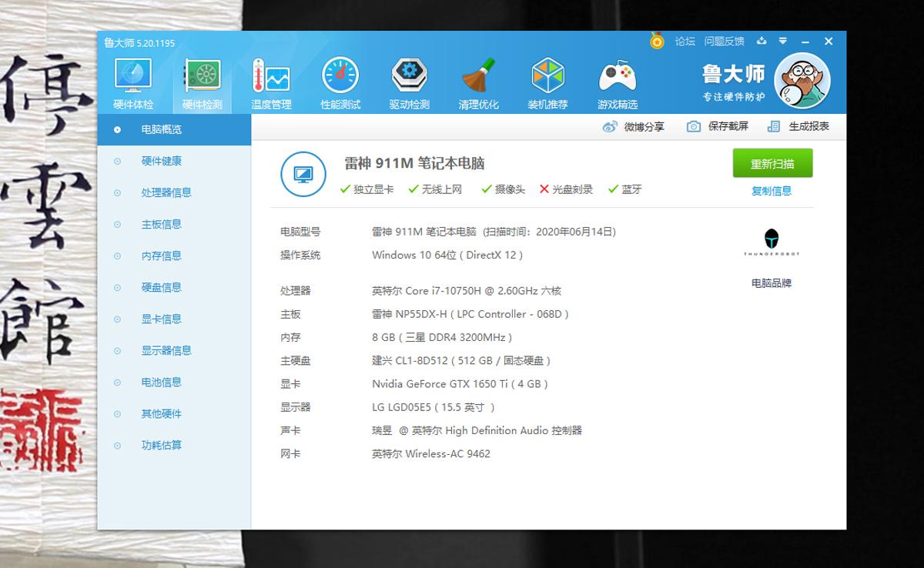
Task: Click the 英特尔 Wireless-AC 9462 value
Action: (x=431, y=453)
